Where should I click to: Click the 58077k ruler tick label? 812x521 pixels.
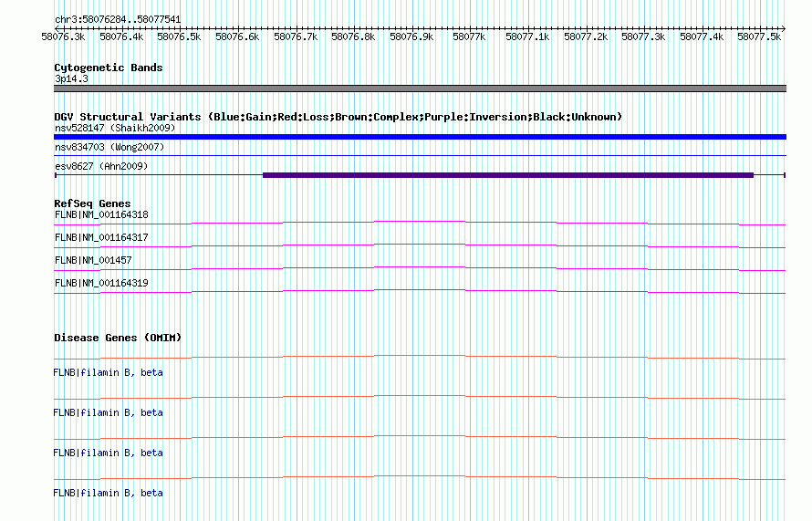tap(469, 36)
